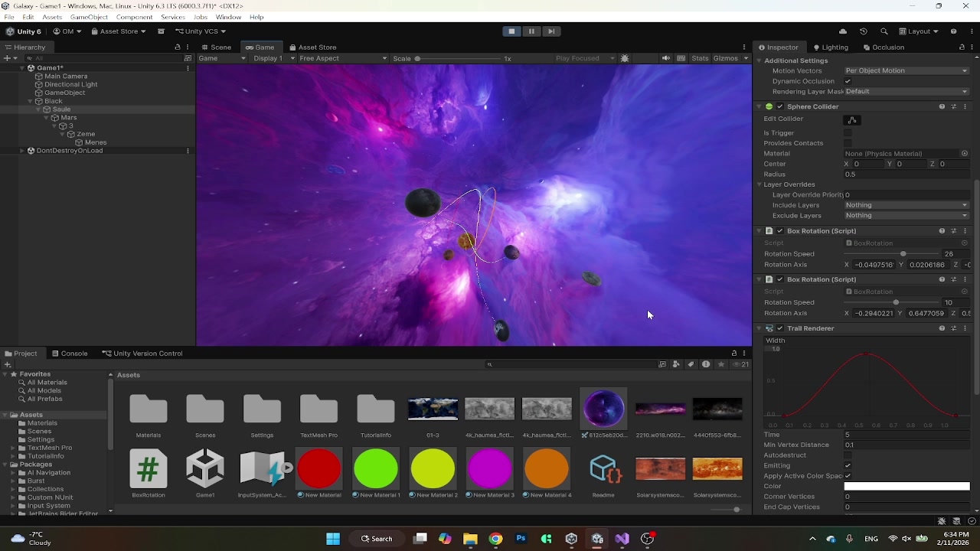Disable the Trail Renderer component checkbox
The width and height of the screenshot is (980, 551).
[x=780, y=328]
